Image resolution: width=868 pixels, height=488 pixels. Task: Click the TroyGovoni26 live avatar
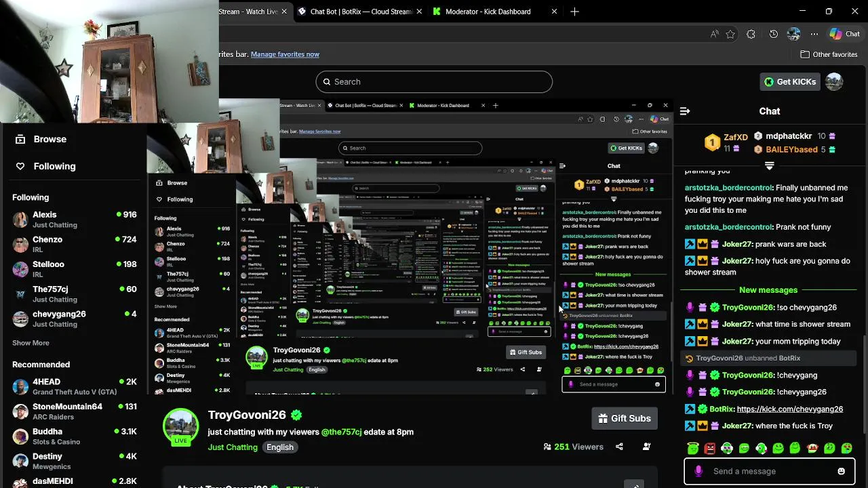(180, 426)
